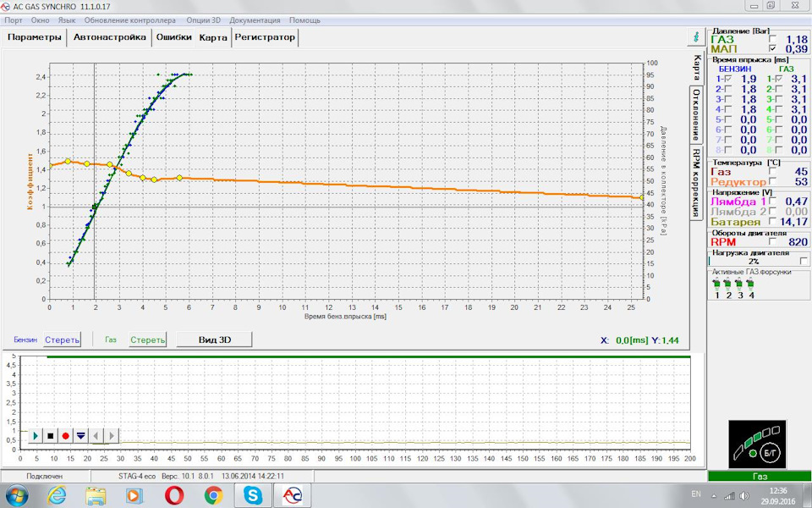Open the Окно menu

click(x=40, y=20)
